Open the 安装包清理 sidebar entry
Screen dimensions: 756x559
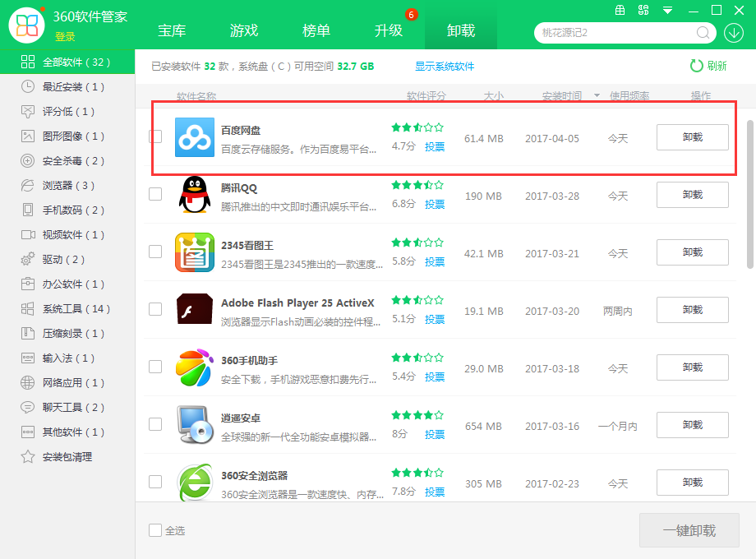51,456
